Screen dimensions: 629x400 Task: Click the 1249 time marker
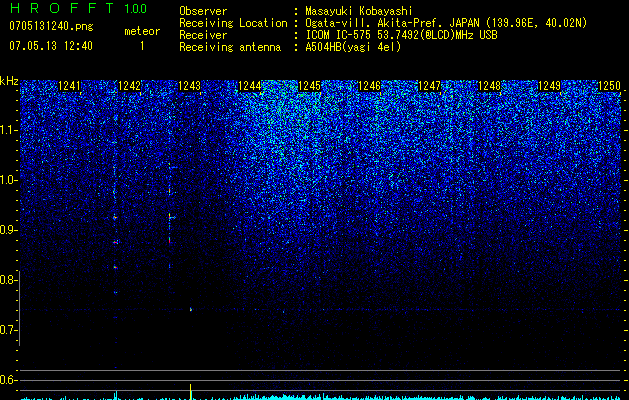pos(549,86)
